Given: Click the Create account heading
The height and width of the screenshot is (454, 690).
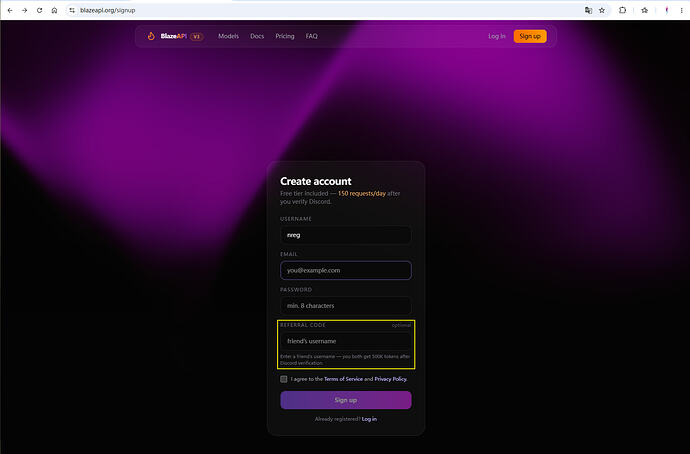Looking at the screenshot, I should (x=316, y=181).
